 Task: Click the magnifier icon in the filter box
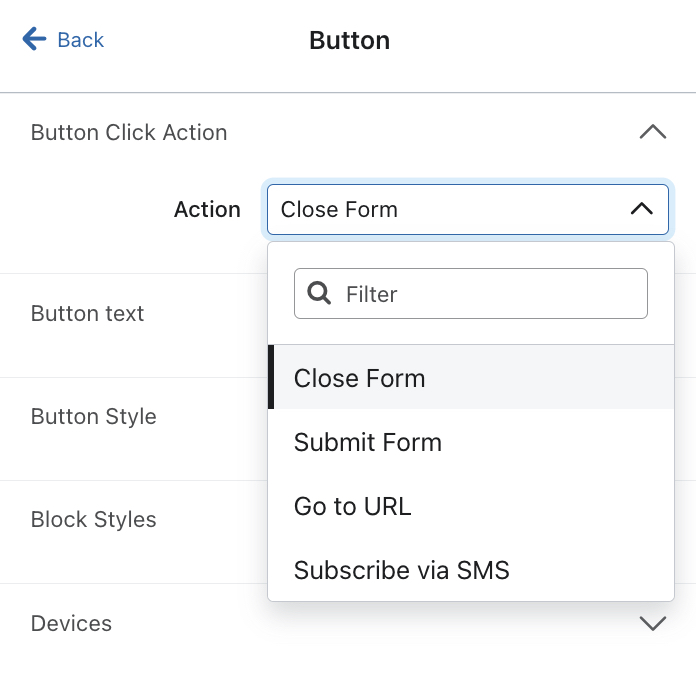pyautogui.click(x=320, y=293)
